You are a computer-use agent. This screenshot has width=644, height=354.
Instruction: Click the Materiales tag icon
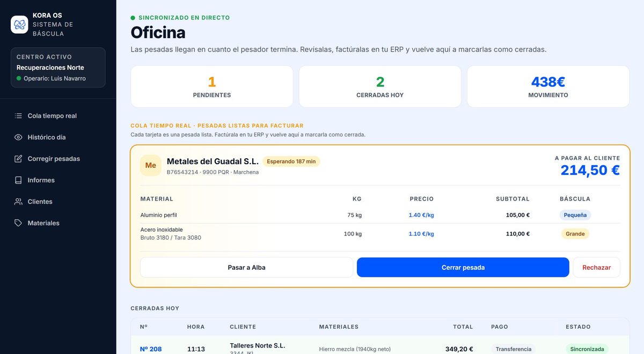point(18,223)
